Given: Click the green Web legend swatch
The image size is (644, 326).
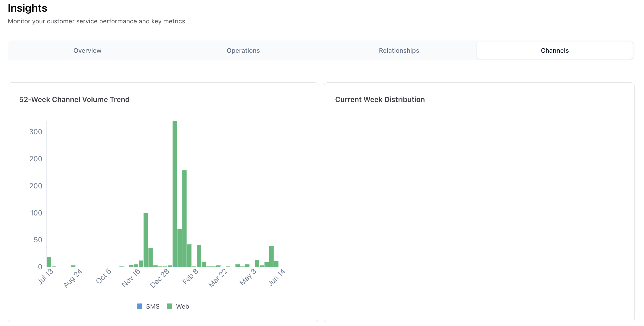Looking at the screenshot, I should (169, 306).
